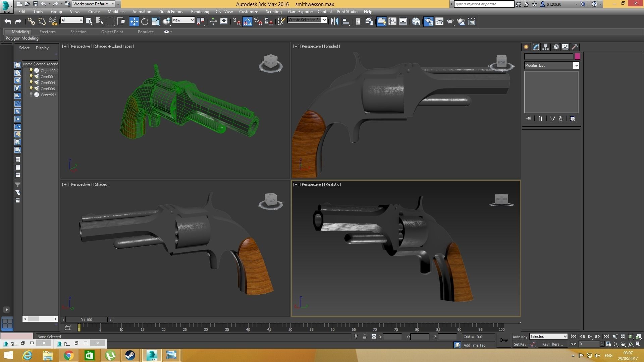
Task: Open the Create command panel tab
Action: pos(526,47)
